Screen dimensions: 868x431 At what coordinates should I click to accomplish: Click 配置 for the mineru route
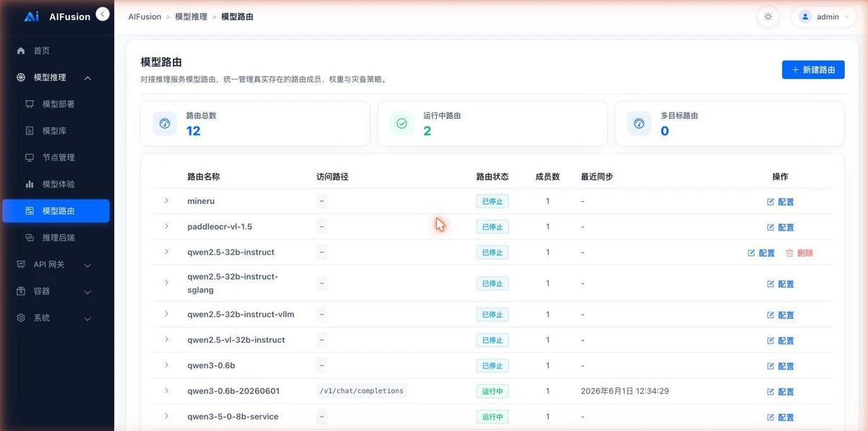780,202
